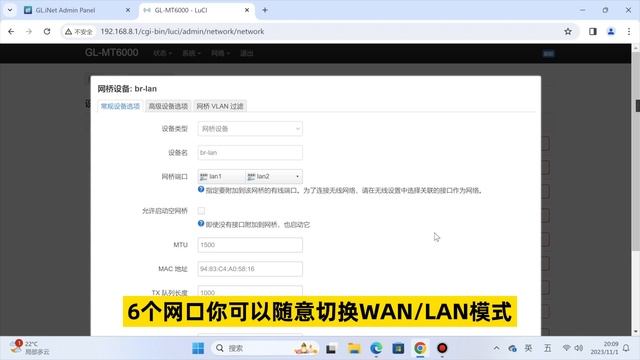Open the 状态 menu
This screenshot has height=360, width=640.
click(x=162, y=53)
